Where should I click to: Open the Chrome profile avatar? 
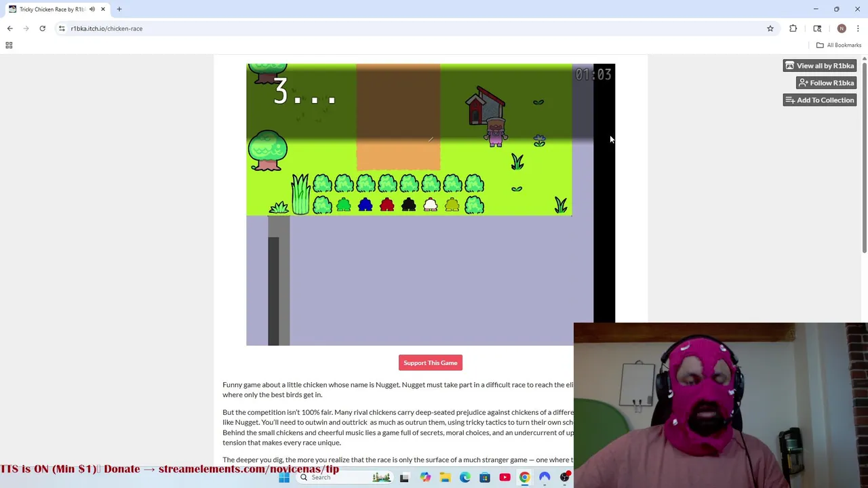point(842,28)
